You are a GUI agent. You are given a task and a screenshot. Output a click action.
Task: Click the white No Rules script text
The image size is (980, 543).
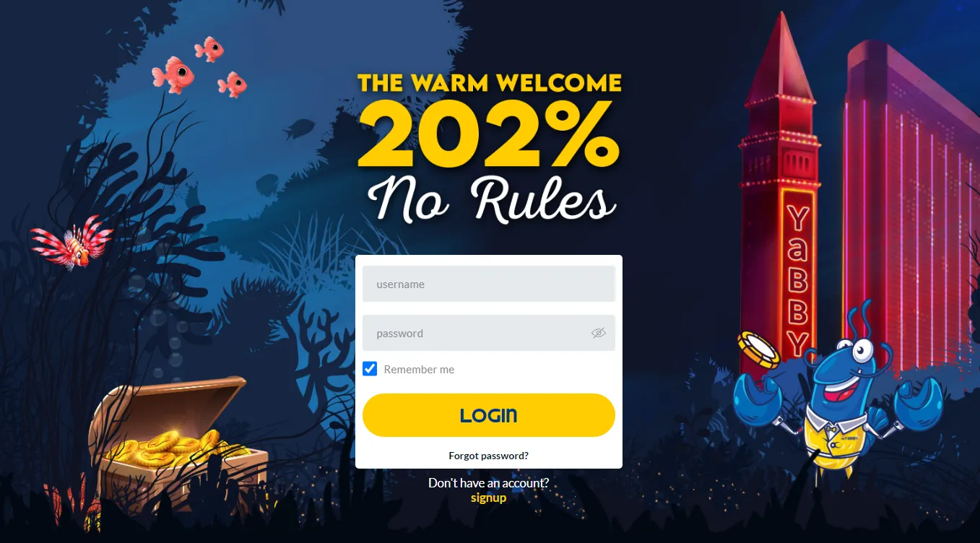(x=491, y=199)
